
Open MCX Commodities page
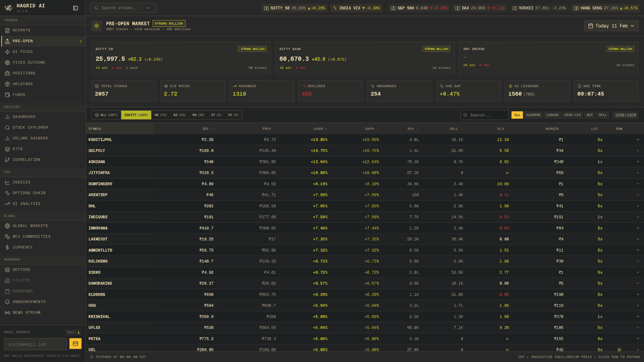pyautogui.click(x=43, y=237)
